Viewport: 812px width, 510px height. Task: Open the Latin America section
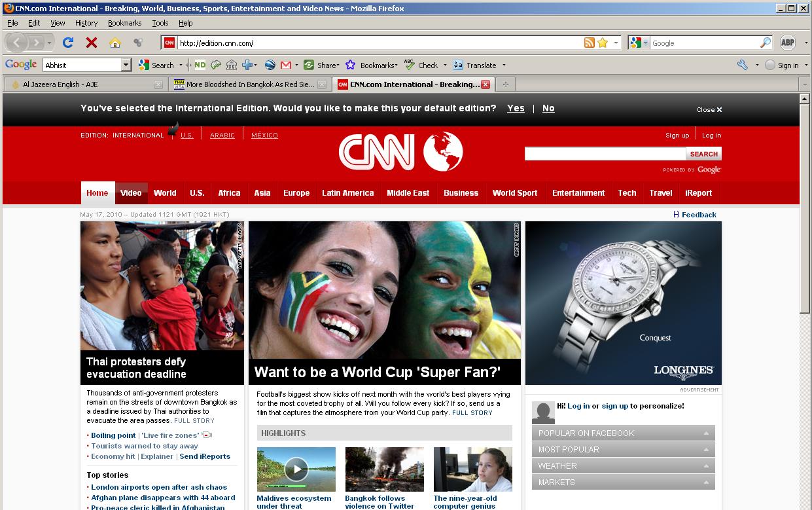coord(347,192)
